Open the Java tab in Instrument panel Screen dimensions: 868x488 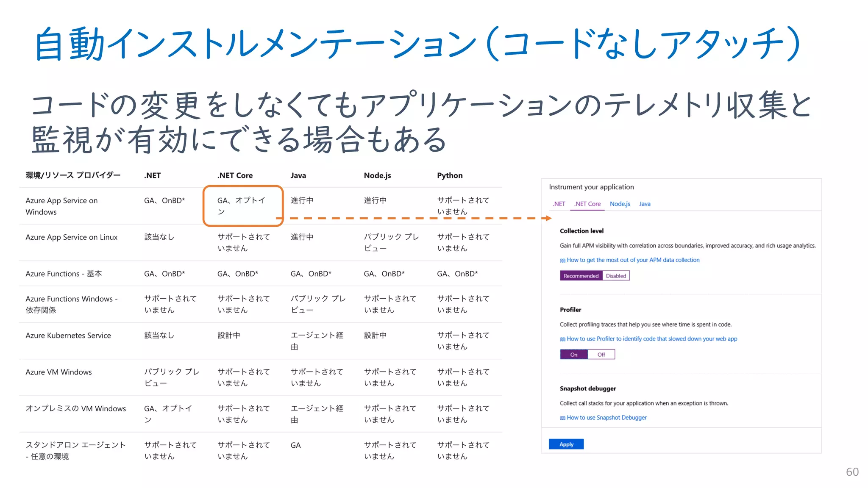(645, 204)
